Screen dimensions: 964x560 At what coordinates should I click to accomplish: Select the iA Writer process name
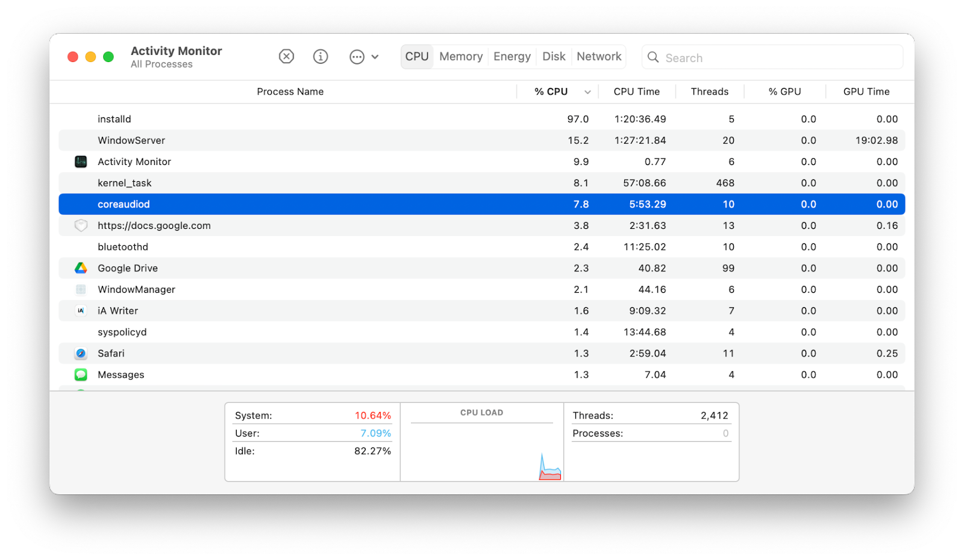click(118, 311)
